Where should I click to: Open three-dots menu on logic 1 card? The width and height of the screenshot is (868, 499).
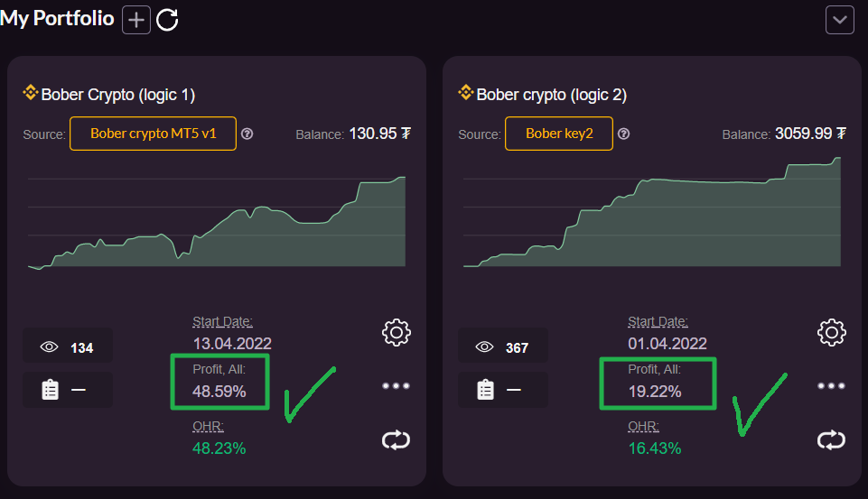click(x=397, y=385)
